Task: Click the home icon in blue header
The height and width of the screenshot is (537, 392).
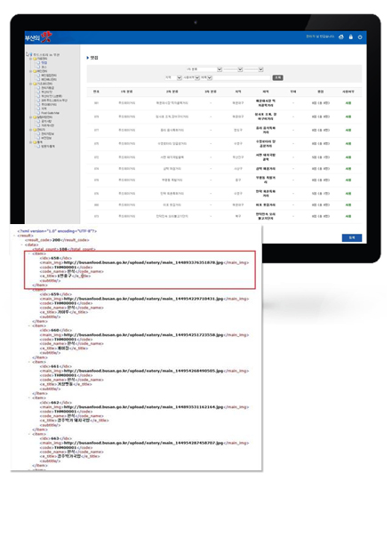Action: point(341,37)
